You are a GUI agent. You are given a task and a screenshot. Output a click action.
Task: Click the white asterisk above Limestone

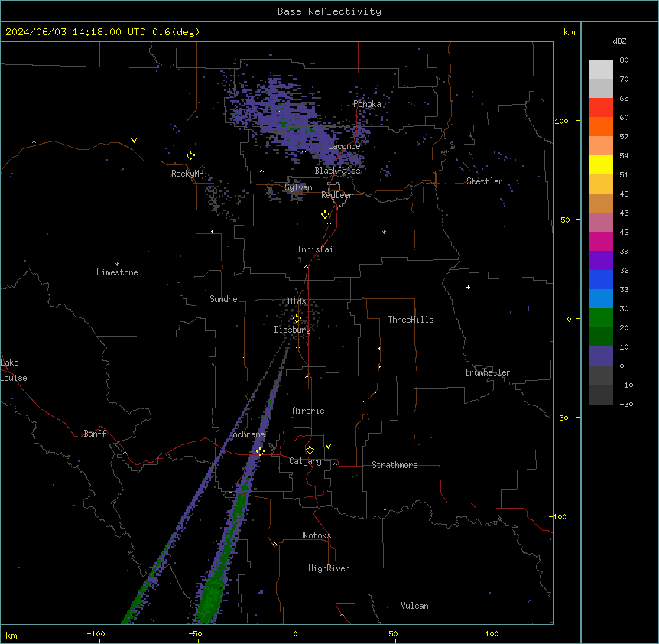click(117, 265)
